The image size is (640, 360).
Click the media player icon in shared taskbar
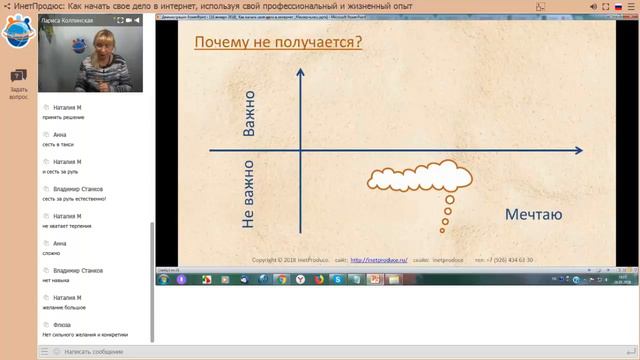225,279
